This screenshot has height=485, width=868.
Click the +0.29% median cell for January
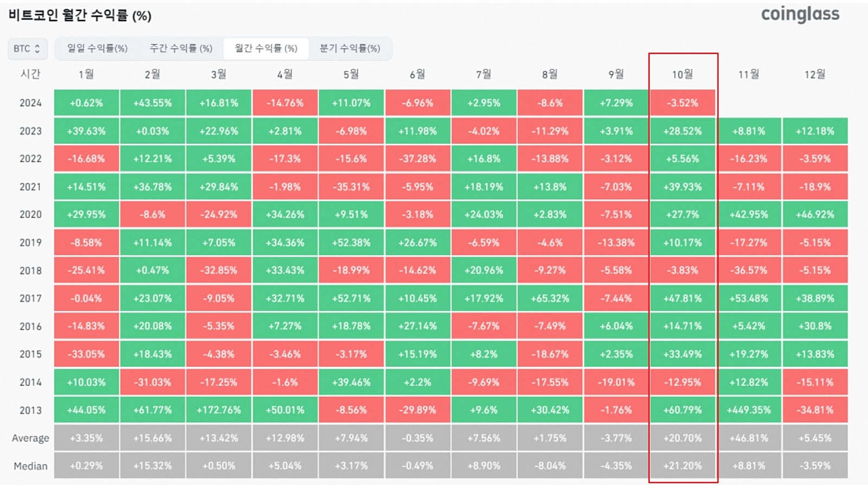coord(86,466)
